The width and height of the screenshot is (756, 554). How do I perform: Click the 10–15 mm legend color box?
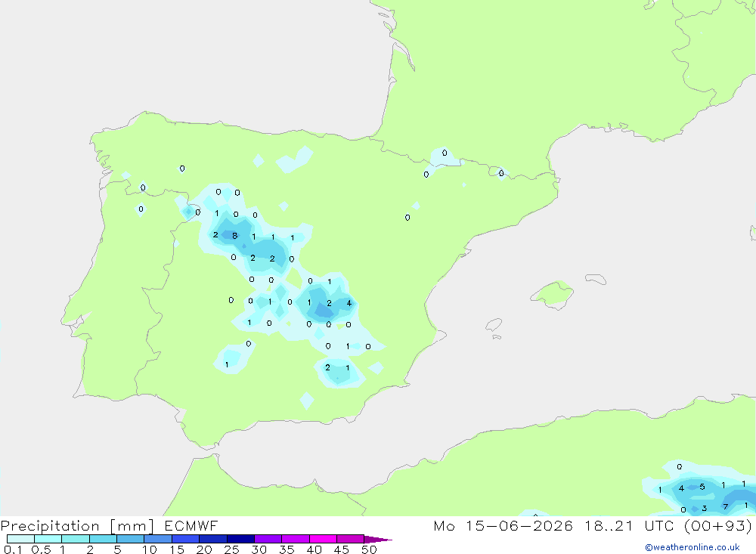[x=158, y=539]
